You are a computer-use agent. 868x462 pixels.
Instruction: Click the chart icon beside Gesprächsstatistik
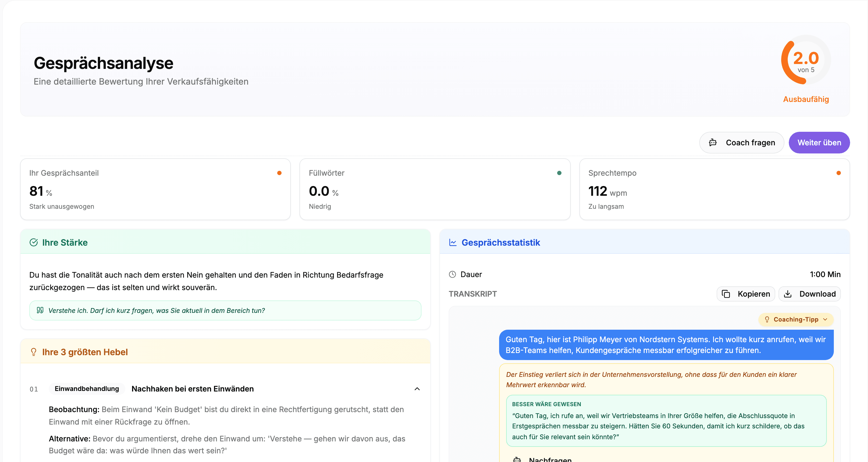(x=453, y=242)
